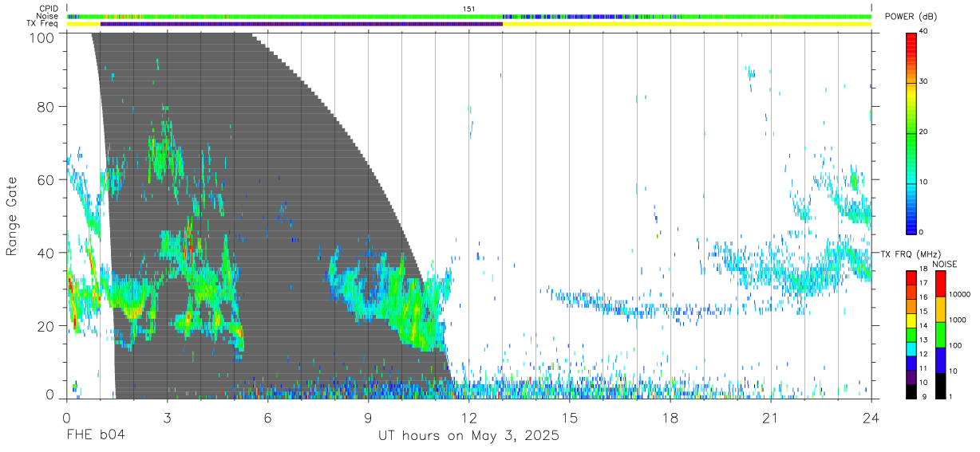Click y-axis tick label 60

[45, 179]
